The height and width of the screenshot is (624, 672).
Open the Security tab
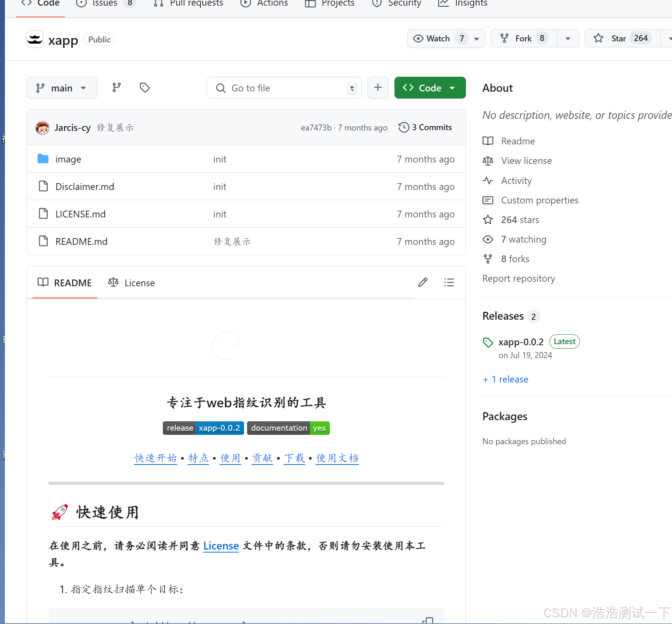[x=396, y=4]
